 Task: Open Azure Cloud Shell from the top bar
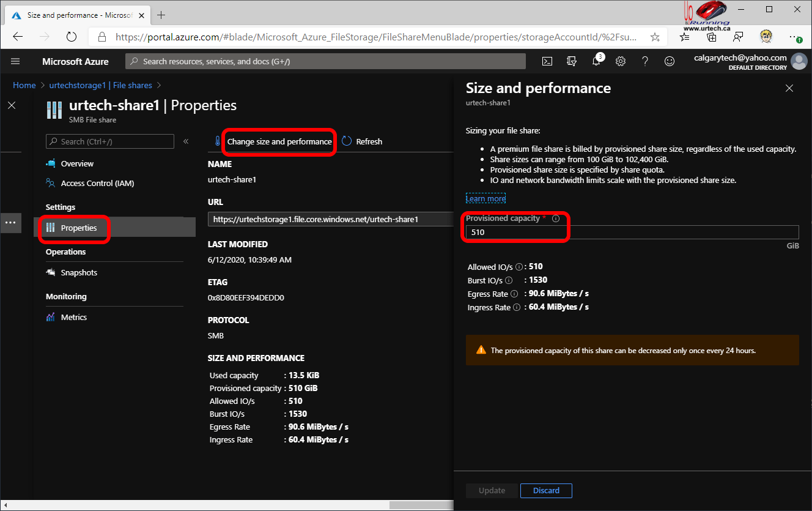pos(547,61)
